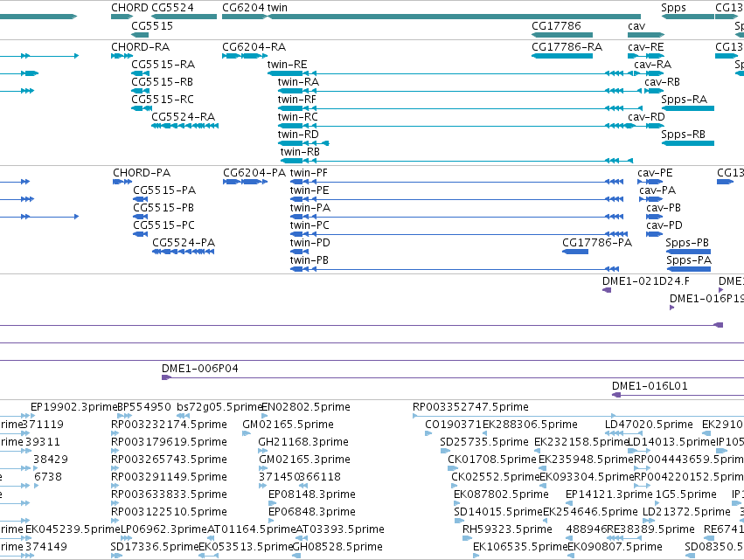Screen dimensions: 744x560
Task: Click the CG5515-PC protein label
Action: 163,225
